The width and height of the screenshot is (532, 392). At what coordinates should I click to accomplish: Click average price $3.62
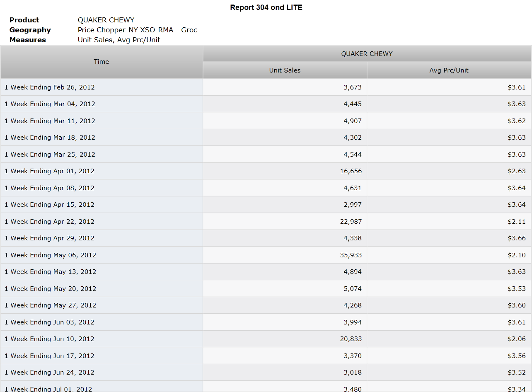[517, 121]
